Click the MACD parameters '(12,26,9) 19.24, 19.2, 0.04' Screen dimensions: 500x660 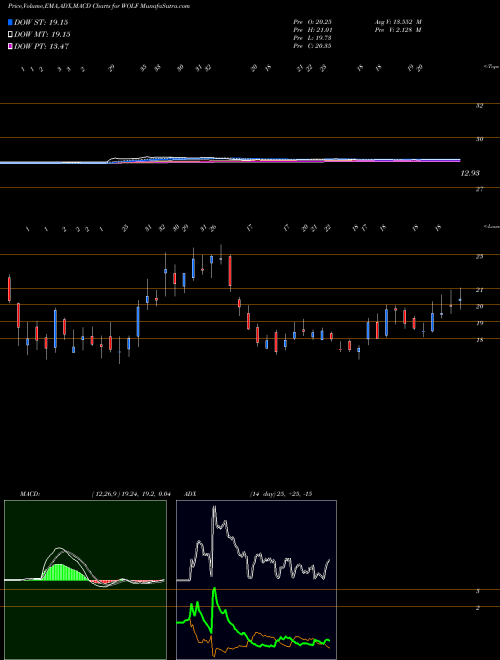click(x=130, y=494)
